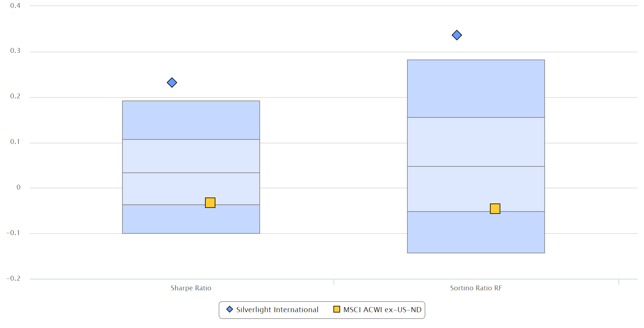
Task: Click the Sortino Ratio RF axis label
Action: tap(476, 288)
